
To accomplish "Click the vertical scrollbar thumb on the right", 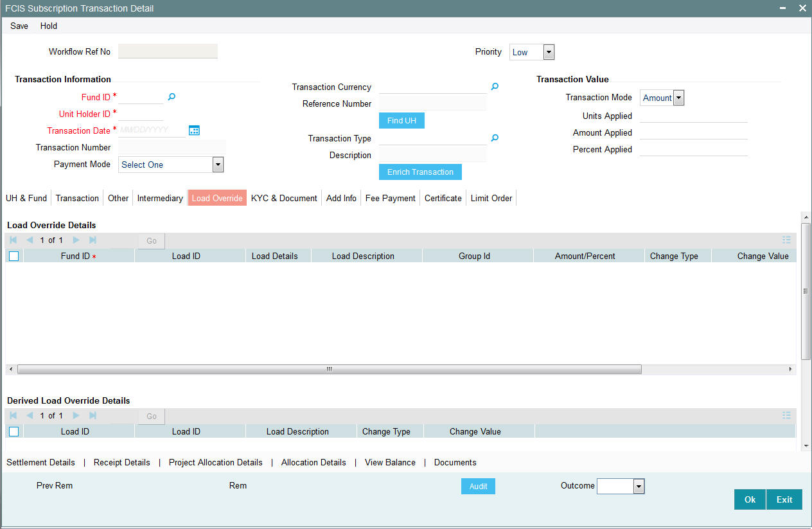I will click(806, 291).
